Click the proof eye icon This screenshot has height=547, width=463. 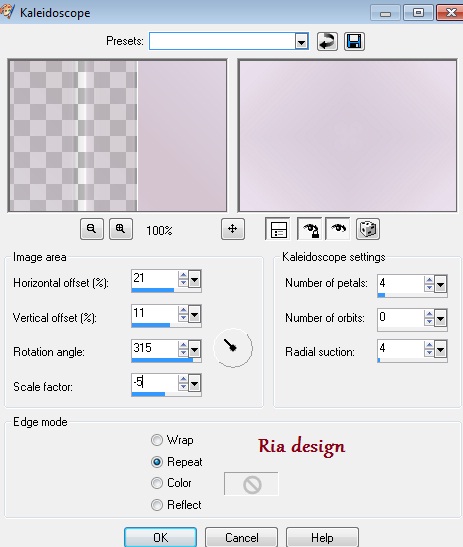click(x=338, y=229)
